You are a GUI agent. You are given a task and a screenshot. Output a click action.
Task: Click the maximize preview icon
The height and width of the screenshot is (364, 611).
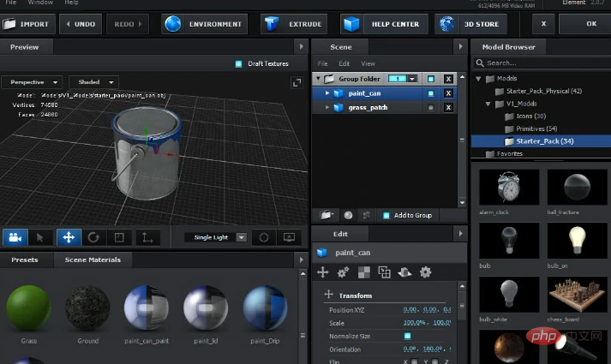point(297,82)
